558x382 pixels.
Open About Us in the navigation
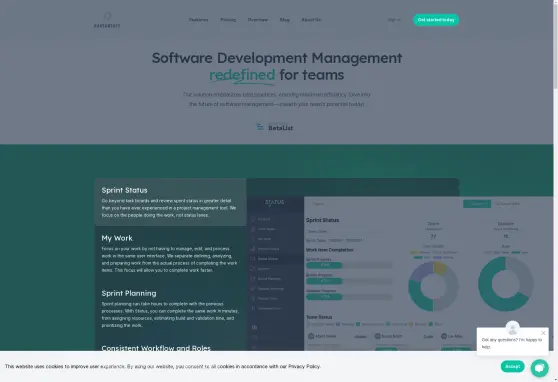[x=311, y=20]
